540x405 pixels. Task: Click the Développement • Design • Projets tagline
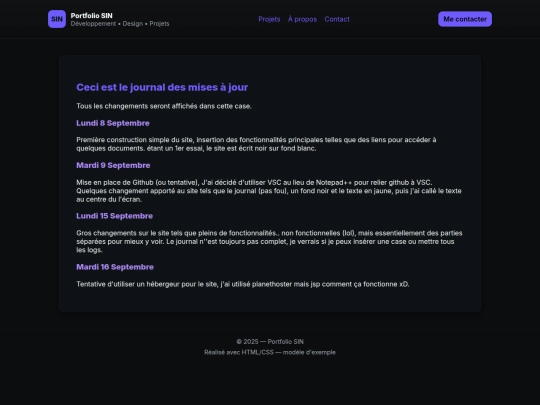pyautogui.click(x=120, y=24)
